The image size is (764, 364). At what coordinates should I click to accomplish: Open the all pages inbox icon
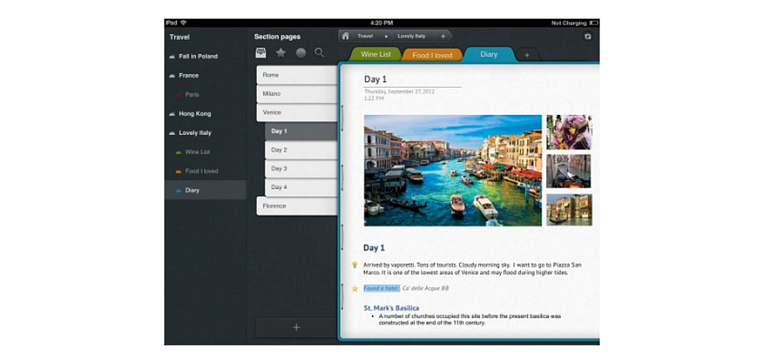click(x=261, y=53)
